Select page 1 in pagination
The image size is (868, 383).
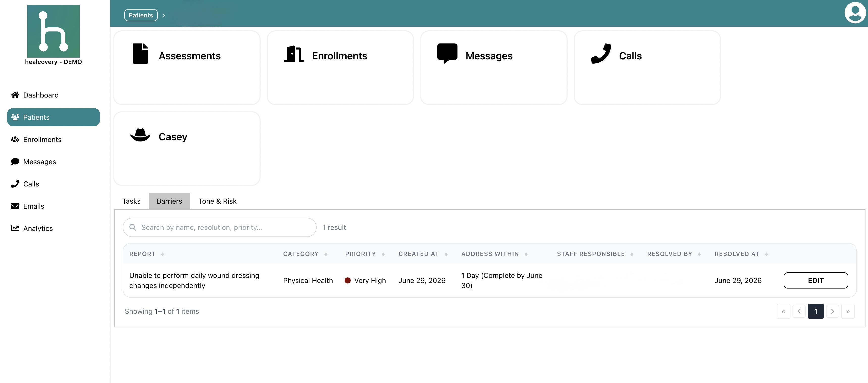pos(815,312)
